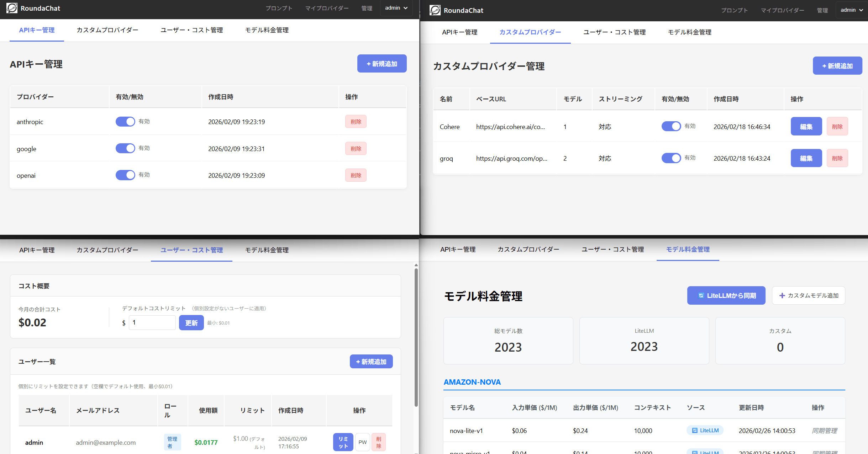
Task: Click the リミット button for admin user
Action: pos(343,442)
